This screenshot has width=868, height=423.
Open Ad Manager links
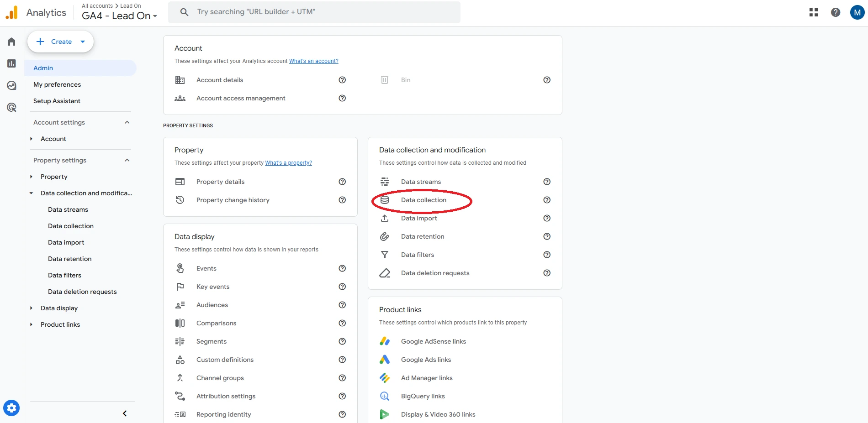click(x=427, y=378)
